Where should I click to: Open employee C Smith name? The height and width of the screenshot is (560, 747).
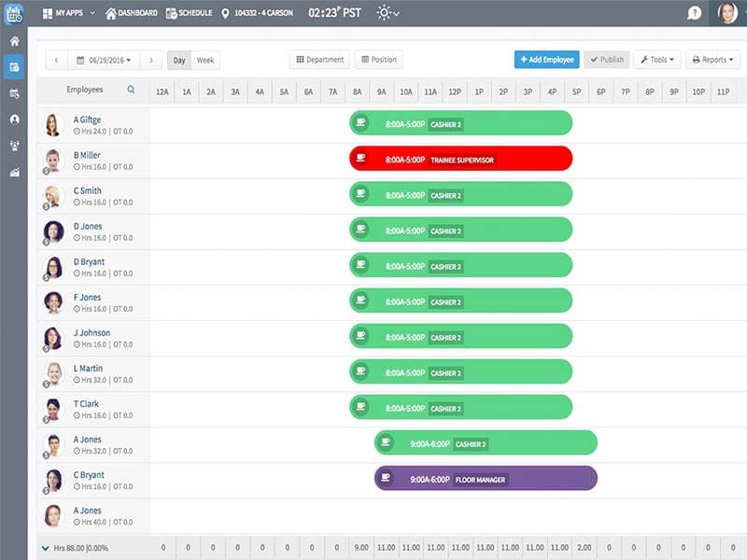point(87,190)
